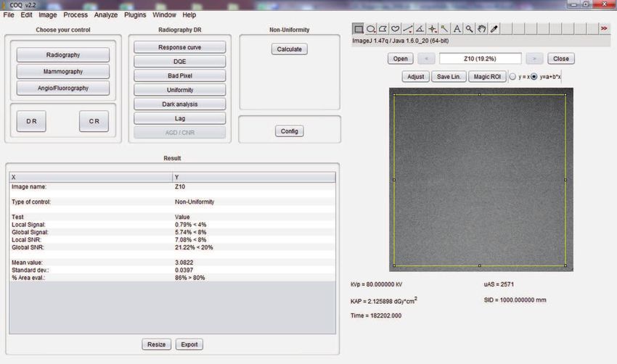Select the Polygon selection tool
The width and height of the screenshot is (617, 364).
pos(383,29)
